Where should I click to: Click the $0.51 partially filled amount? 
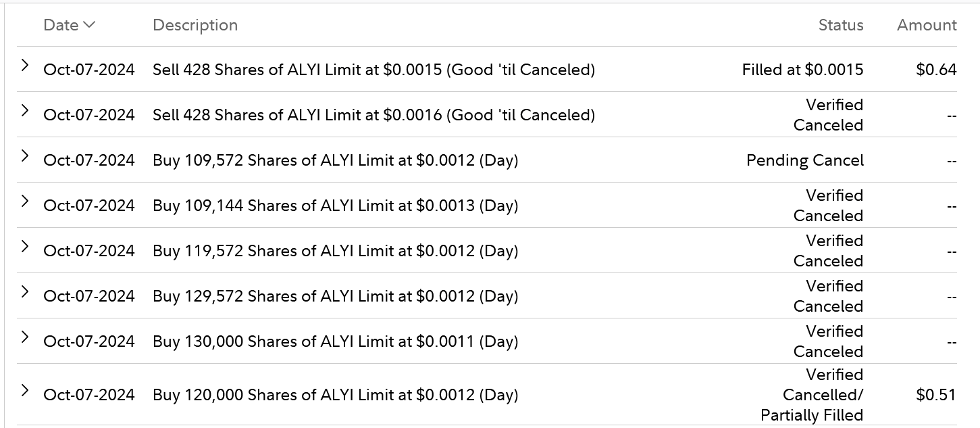point(936,395)
